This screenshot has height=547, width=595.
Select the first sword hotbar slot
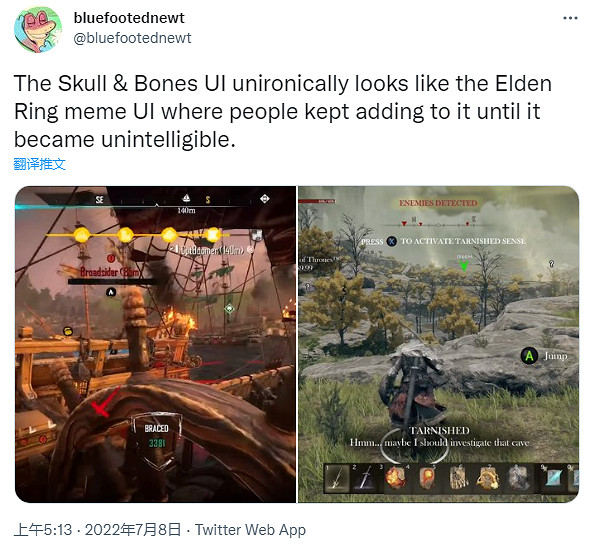(x=337, y=478)
